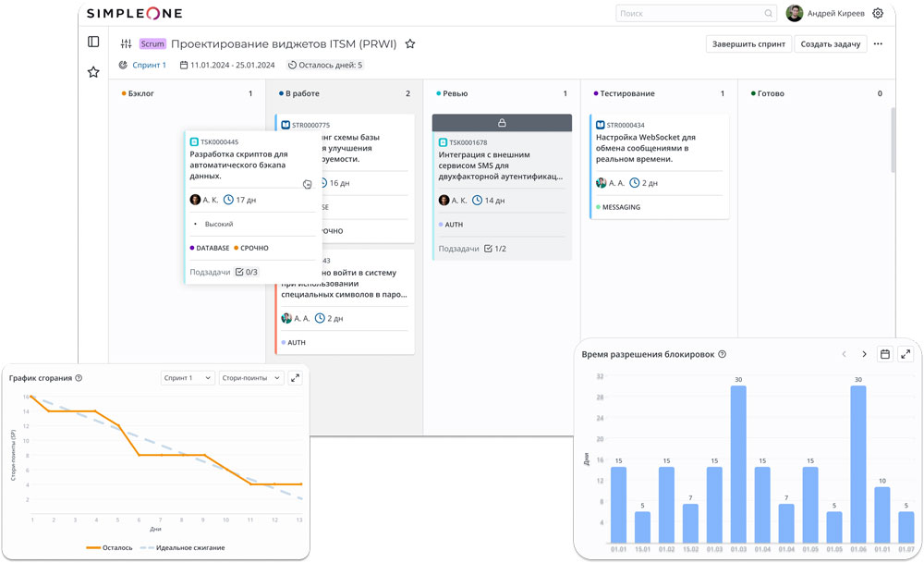Collapse the left sidebar using the panel icon
The height and width of the screenshot is (563, 924).
[x=92, y=43]
